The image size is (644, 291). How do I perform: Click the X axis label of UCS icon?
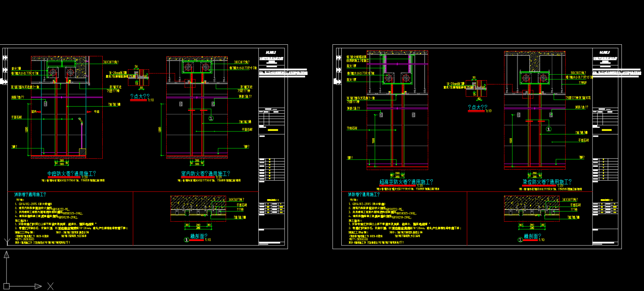pyautogui.click(x=50, y=286)
